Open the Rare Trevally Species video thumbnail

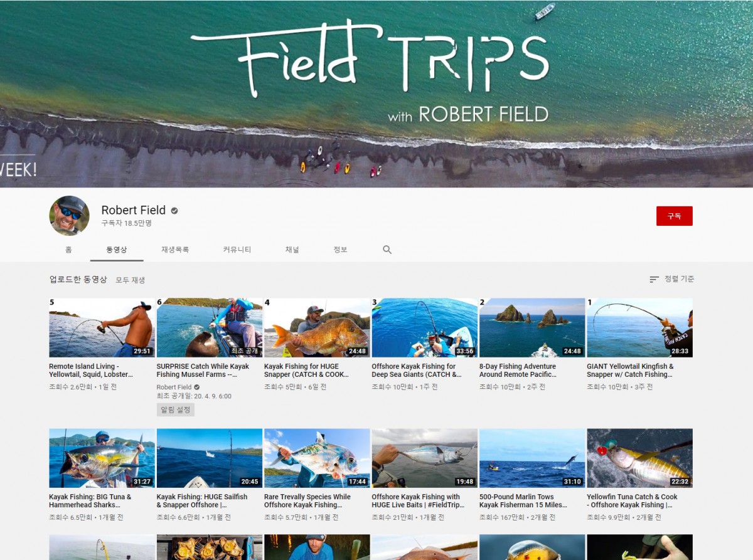point(317,458)
